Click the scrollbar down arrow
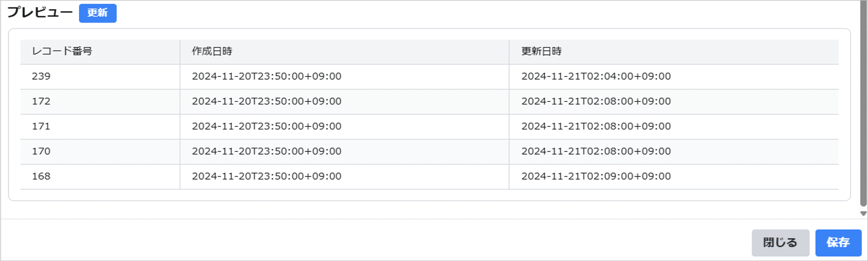Screen dimensions: 868x261 click(x=863, y=214)
